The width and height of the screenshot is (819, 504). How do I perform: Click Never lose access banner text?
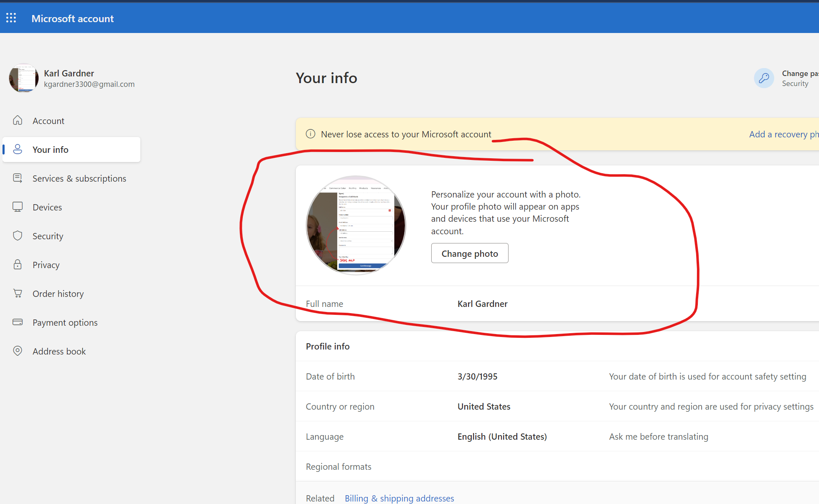click(406, 134)
